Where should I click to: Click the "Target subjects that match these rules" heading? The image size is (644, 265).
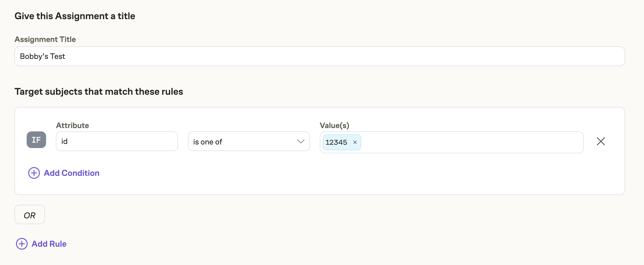(99, 92)
